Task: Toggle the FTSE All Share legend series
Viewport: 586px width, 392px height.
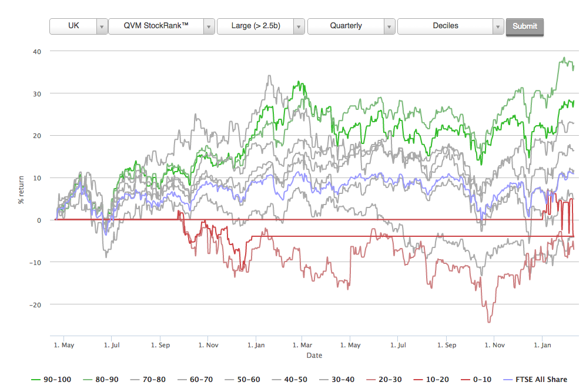Action: [535, 379]
